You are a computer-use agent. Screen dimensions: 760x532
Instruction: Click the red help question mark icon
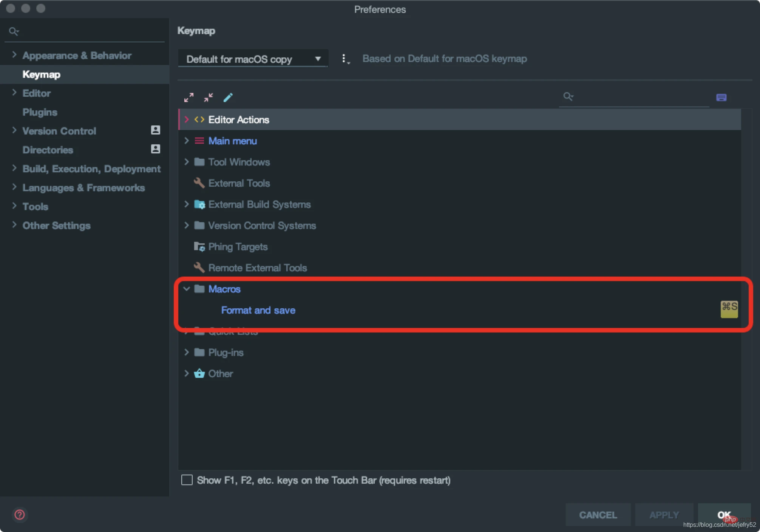[x=20, y=515]
